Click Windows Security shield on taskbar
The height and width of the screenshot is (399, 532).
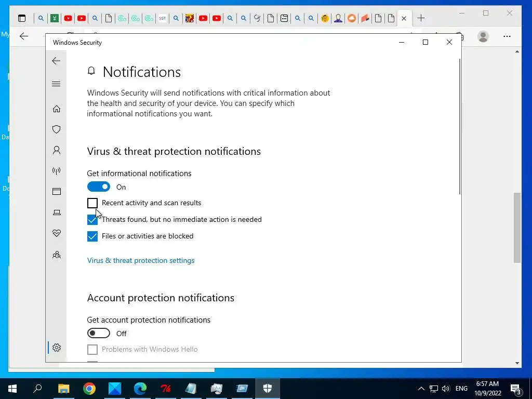click(268, 389)
